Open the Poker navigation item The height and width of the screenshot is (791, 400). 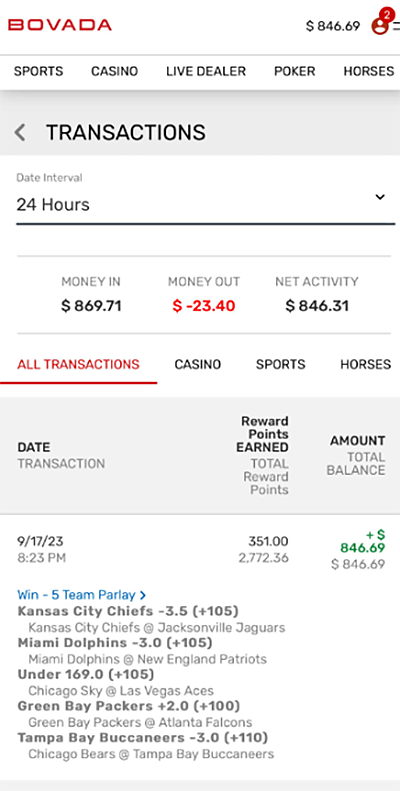pos(295,71)
